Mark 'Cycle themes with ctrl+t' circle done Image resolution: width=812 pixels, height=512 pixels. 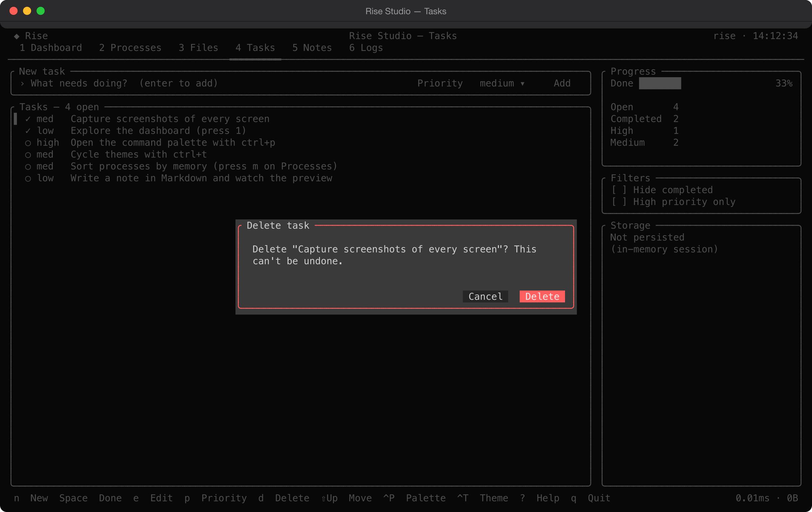[x=28, y=154]
